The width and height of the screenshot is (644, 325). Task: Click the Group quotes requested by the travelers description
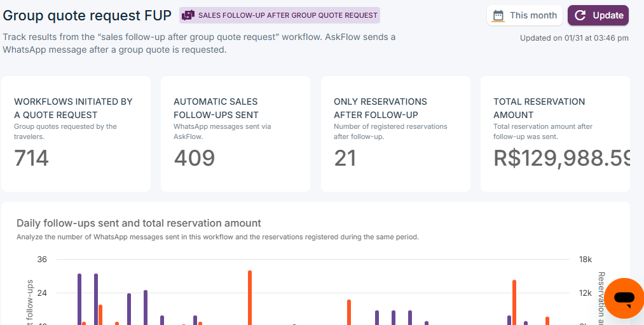coord(65,131)
